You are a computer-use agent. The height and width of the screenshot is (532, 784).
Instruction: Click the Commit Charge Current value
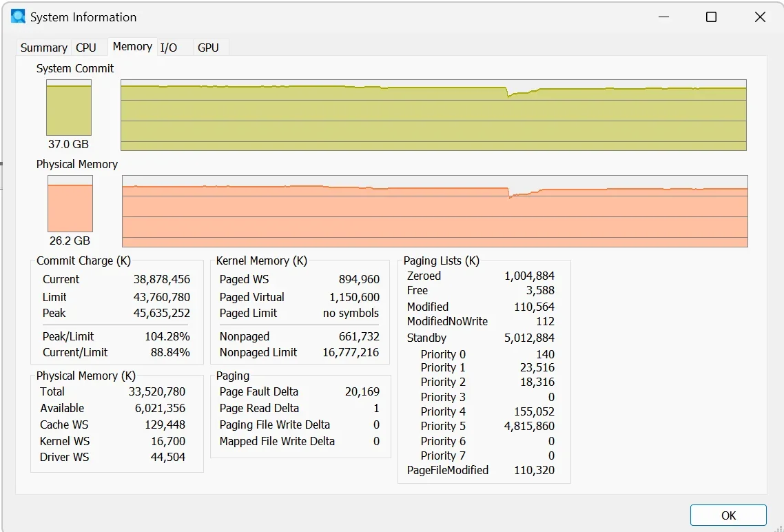pos(162,280)
